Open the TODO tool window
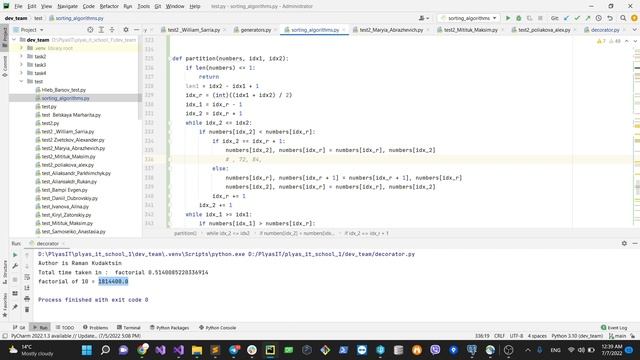The width and height of the screenshot is (640, 360). [65, 327]
